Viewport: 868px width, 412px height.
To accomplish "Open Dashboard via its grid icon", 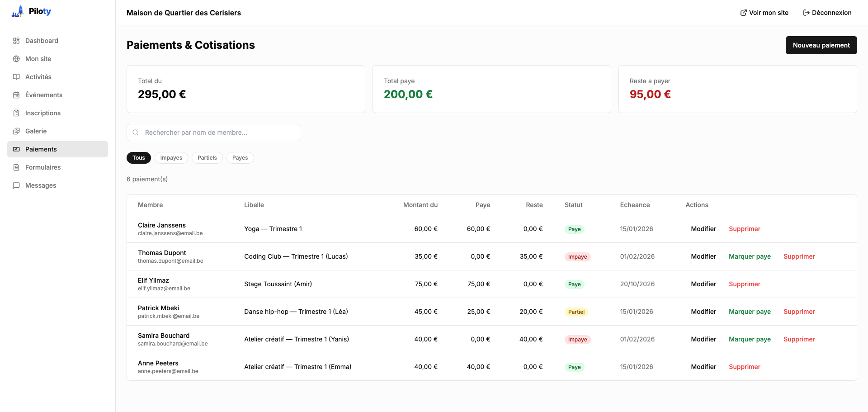I will [x=16, y=41].
